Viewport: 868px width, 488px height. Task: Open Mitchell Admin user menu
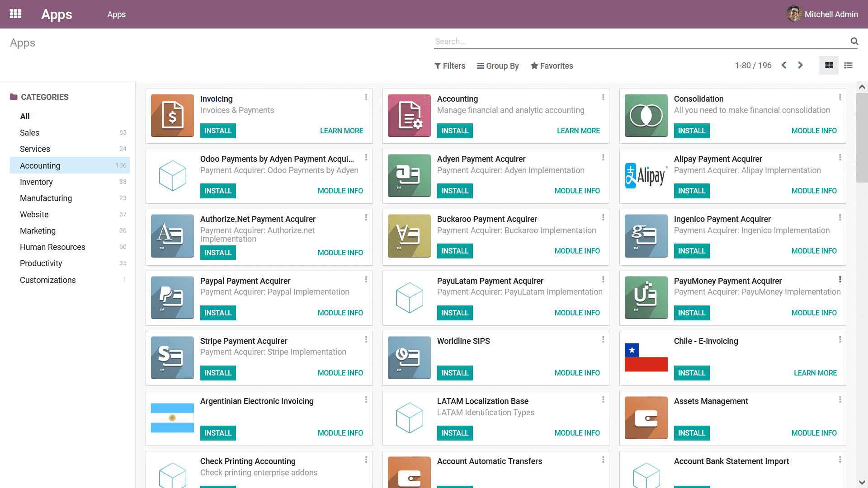click(822, 14)
